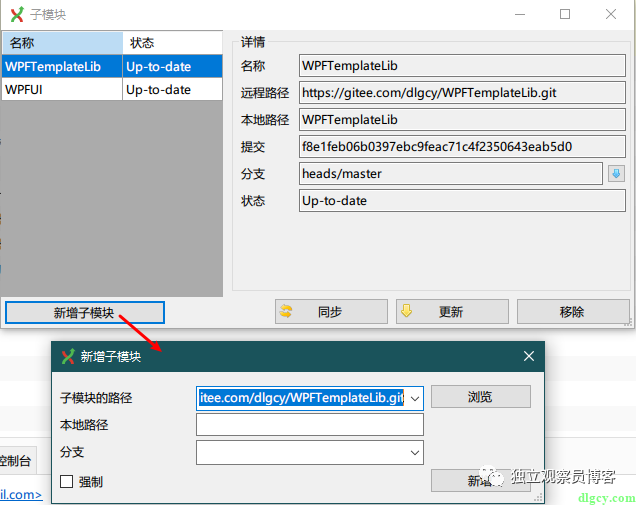Click the 状态 Up-to-date details field
This screenshot has height=505, width=636.
[x=462, y=201]
